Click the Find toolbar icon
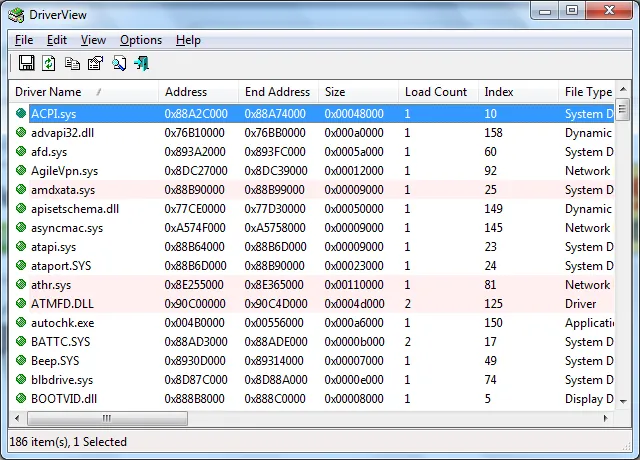 coord(119,63)
